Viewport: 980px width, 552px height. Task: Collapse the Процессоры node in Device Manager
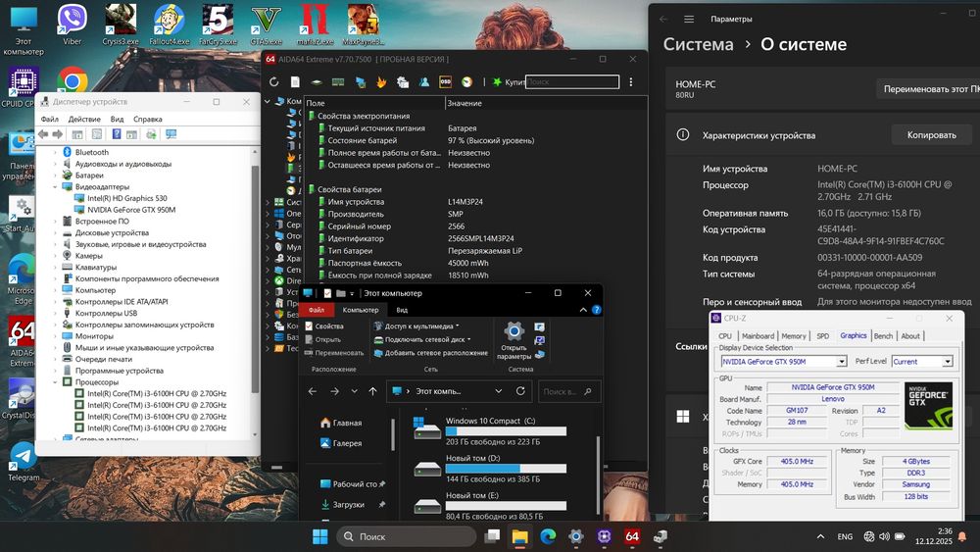click(x=55, y=382)
